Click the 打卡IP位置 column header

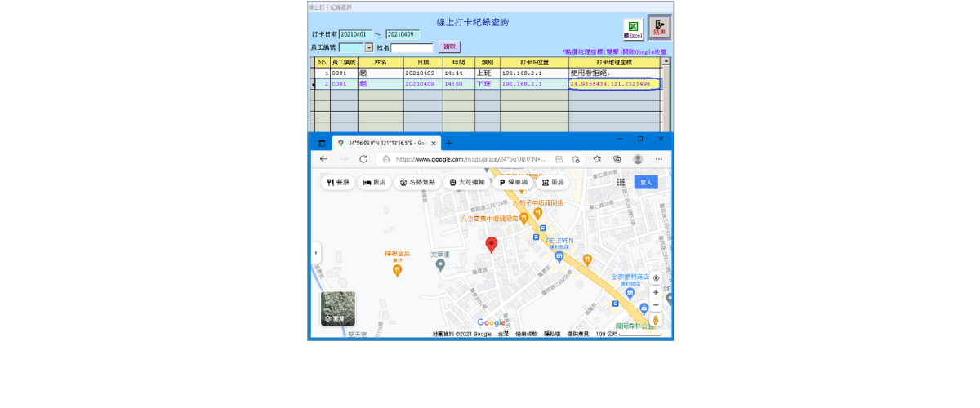pos(534,62)
